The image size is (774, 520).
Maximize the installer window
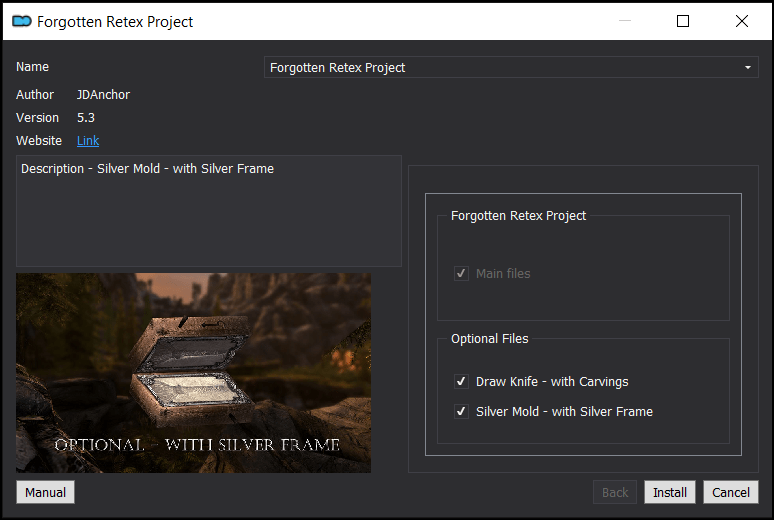pos(683,21)
